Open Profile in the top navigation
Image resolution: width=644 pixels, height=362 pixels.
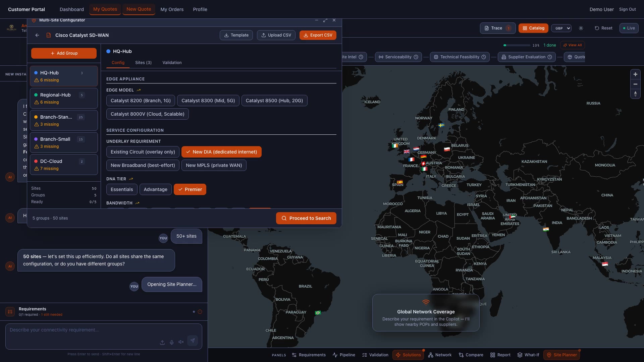[200, 9]
